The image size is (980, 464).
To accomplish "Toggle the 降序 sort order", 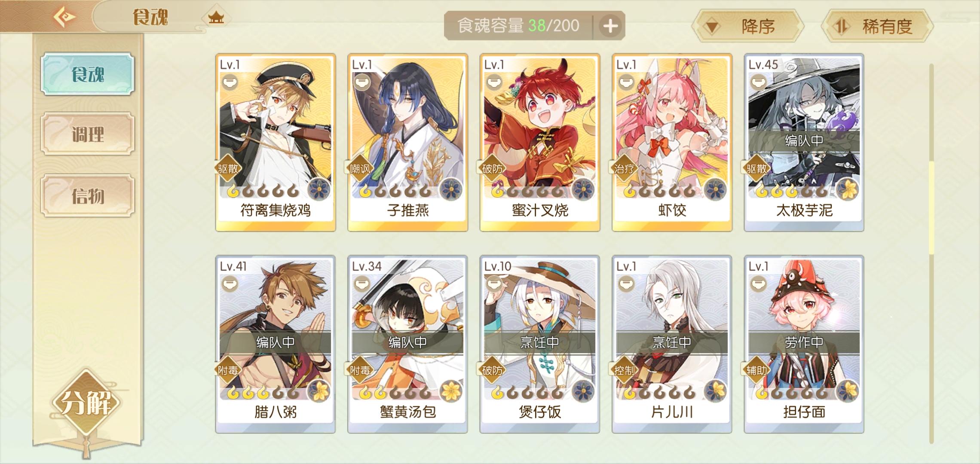I will [747, 27].
